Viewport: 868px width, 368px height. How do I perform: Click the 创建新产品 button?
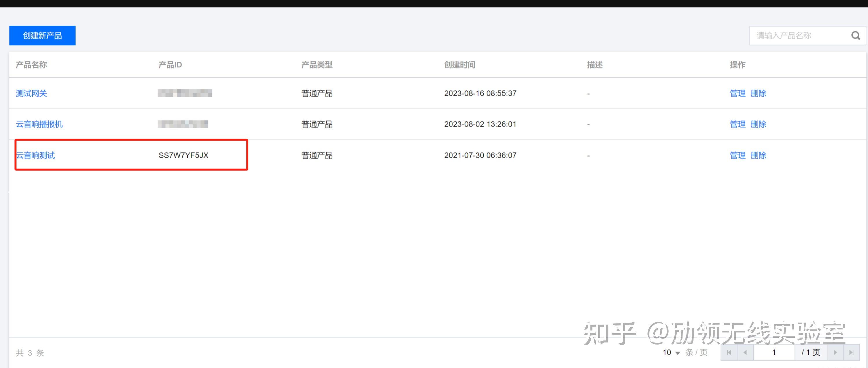[x=43, y=35]
